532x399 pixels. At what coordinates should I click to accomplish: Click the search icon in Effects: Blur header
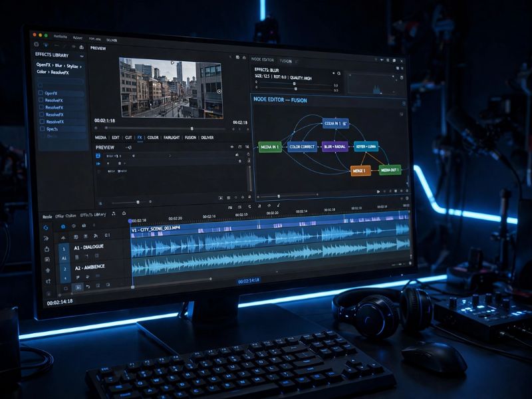[x=338, y=73]
